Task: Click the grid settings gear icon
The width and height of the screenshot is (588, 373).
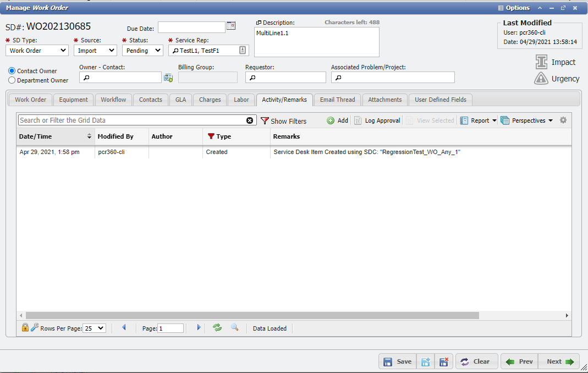Action: [x=563, y=120]
